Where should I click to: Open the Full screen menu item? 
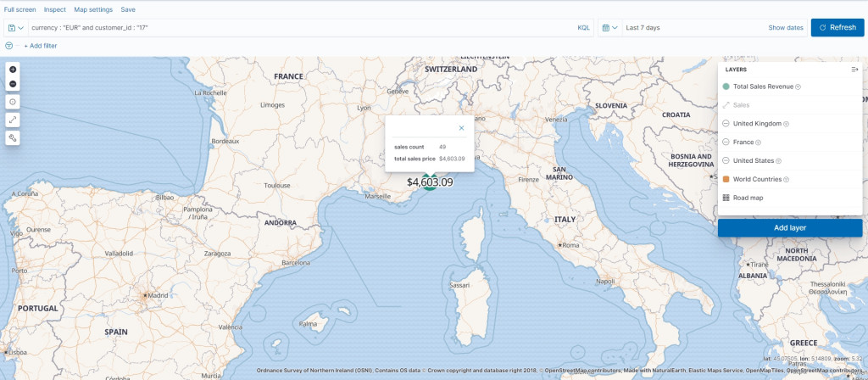click(x=20, y=9)
